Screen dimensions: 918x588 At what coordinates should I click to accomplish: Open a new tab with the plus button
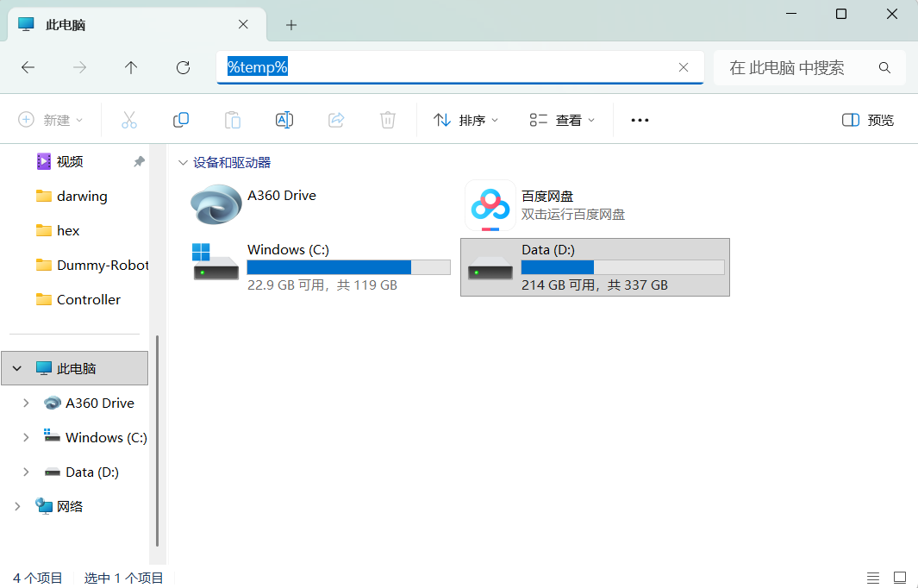point(291,25)
